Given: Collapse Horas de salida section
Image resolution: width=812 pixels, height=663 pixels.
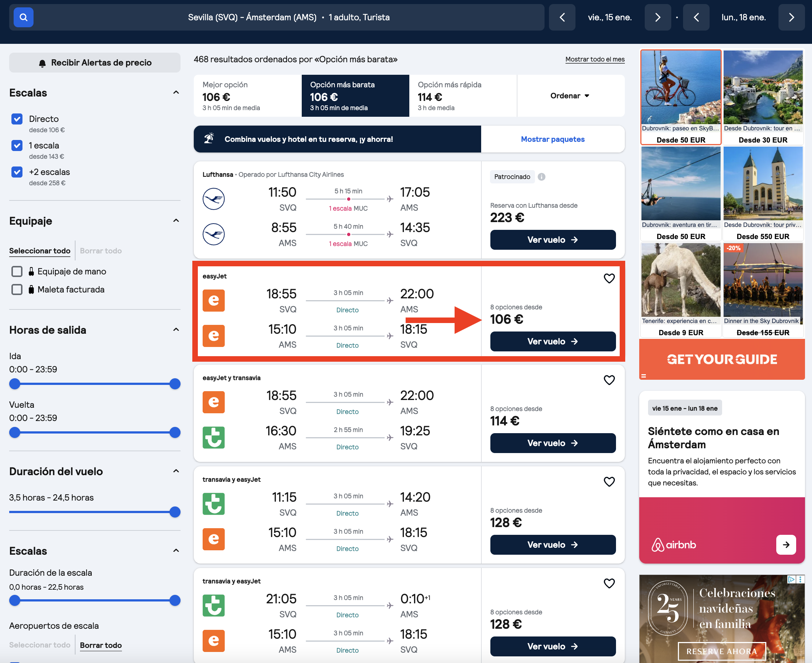Looking at the screenshot, I should 176,330.
